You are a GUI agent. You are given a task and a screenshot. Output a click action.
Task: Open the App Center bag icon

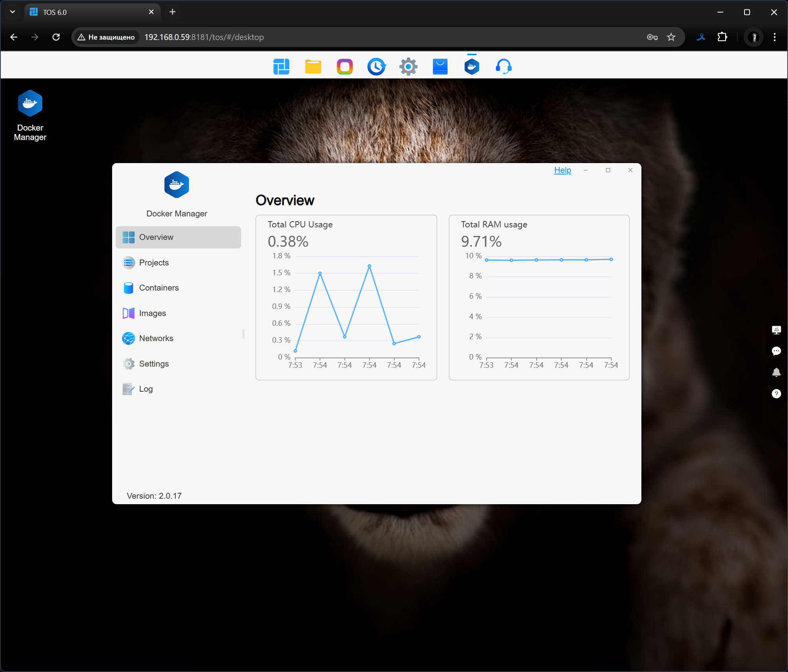(x=440, y=67)
